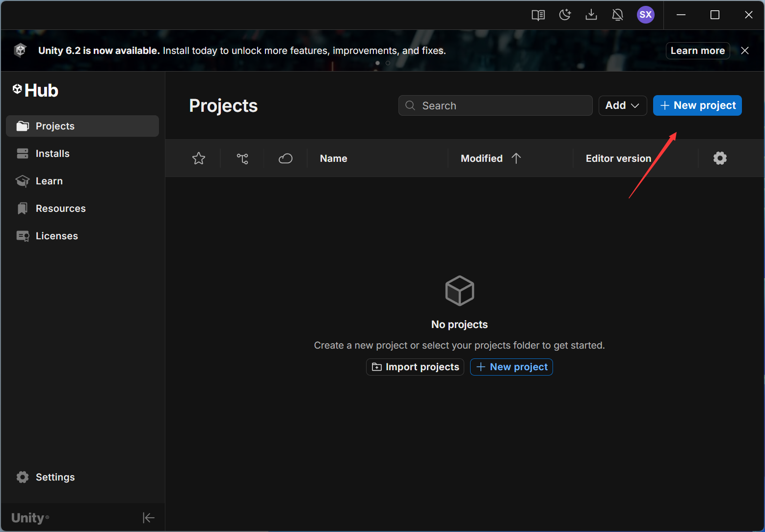Sort projects by Modified column
The image size is (765, 532).
click(482, 158)
